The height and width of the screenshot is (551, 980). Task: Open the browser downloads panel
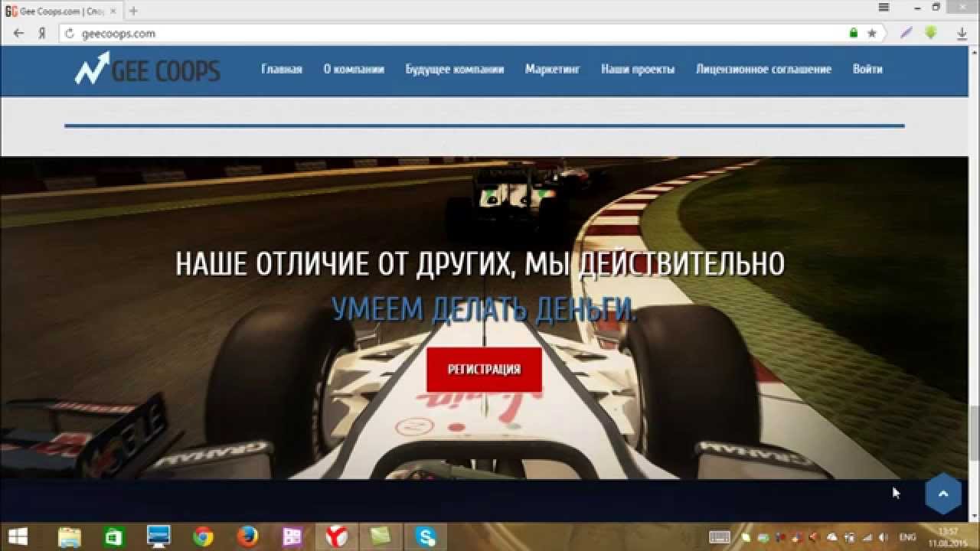962,34
